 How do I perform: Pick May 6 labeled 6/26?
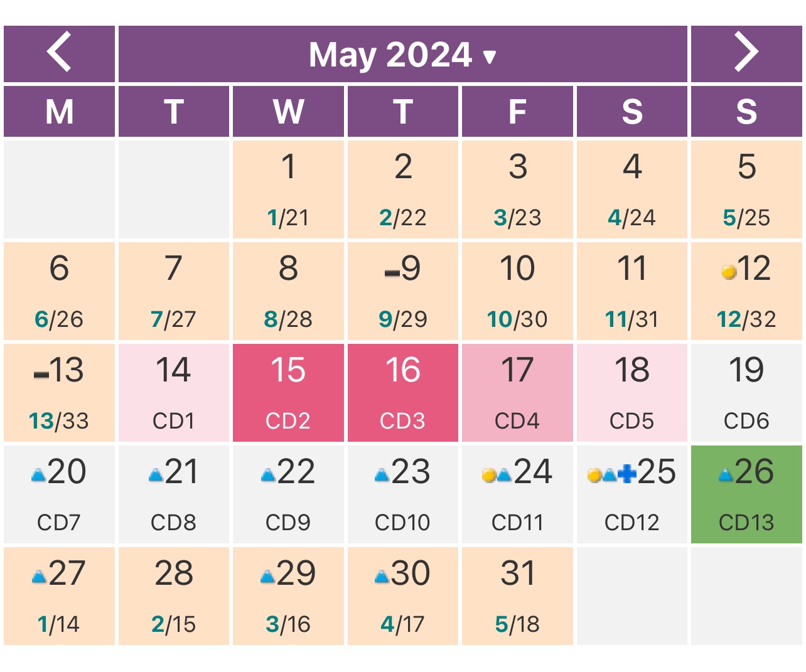point(59,291)
